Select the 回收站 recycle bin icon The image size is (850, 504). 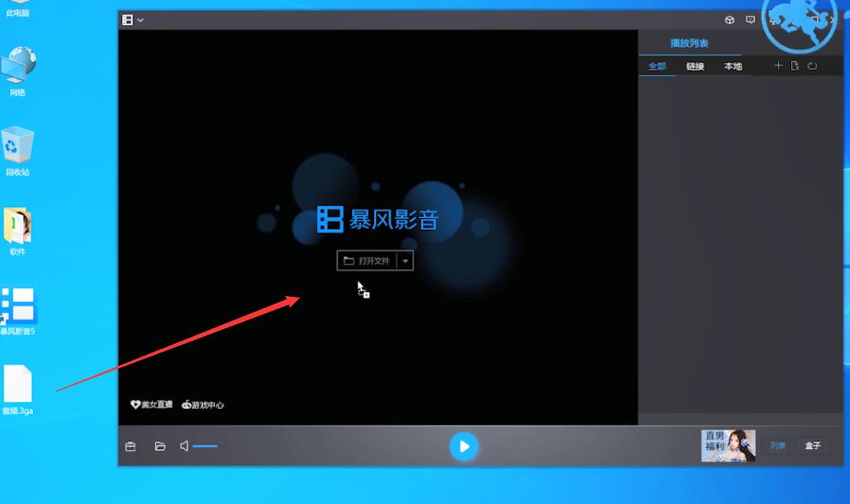tap(18, 152)
